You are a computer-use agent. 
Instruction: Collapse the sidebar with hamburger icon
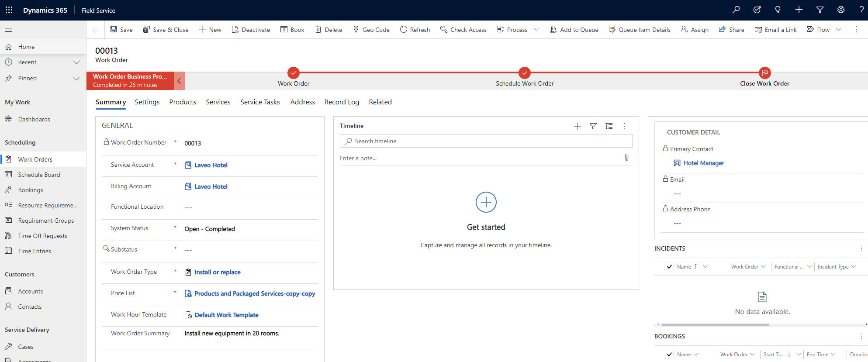(x=8, y=30)
